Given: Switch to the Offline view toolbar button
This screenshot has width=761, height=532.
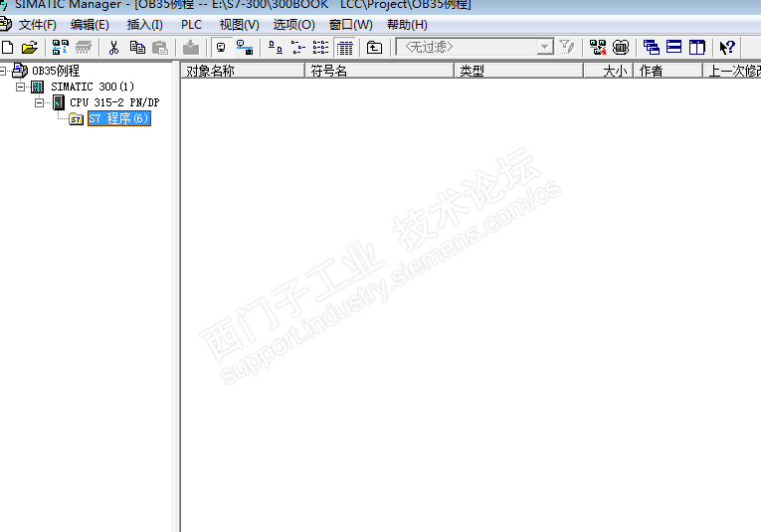Looking at the screenshot, I should (221, 48).
